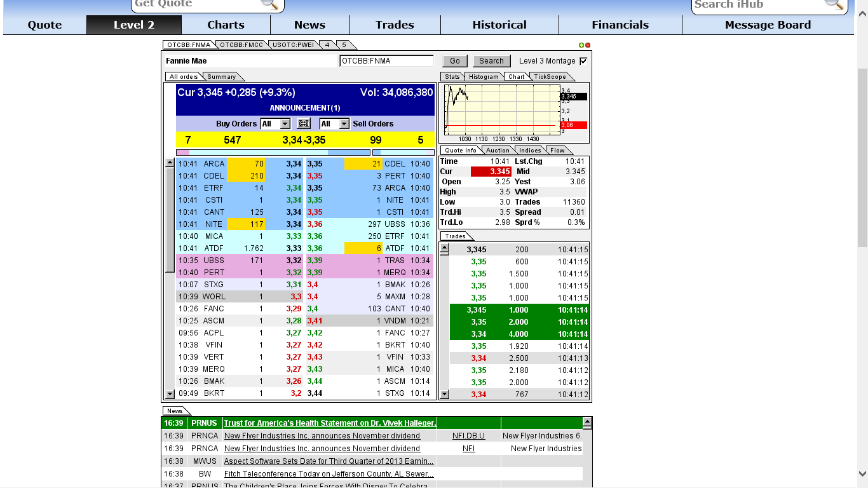Screen dimensions: 868x488
Task: Click the order book scrollbar thumb
Action: point(170,220)
